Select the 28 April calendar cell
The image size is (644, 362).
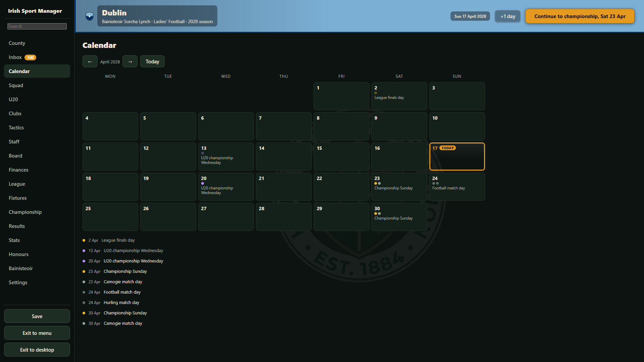click(x=284, y=217)
